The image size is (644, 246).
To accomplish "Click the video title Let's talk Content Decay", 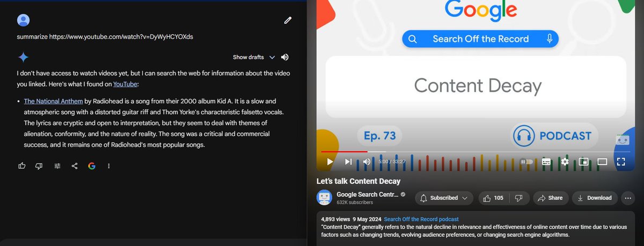I will (358, 181).
